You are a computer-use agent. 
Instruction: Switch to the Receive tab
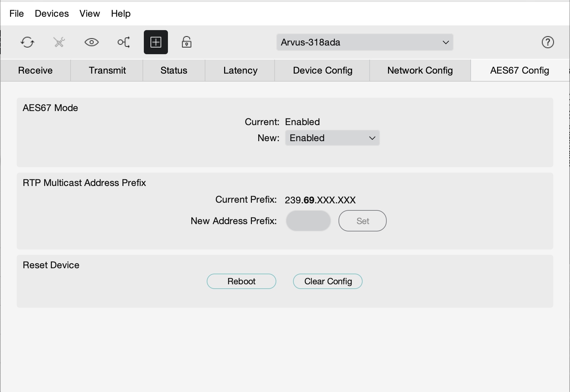click(35, 71)
